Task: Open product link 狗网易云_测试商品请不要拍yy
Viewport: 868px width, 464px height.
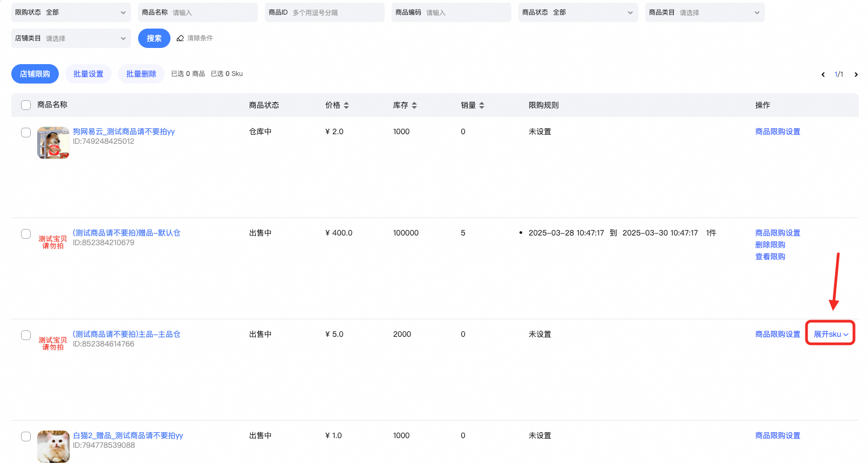Action: point(124,131)
